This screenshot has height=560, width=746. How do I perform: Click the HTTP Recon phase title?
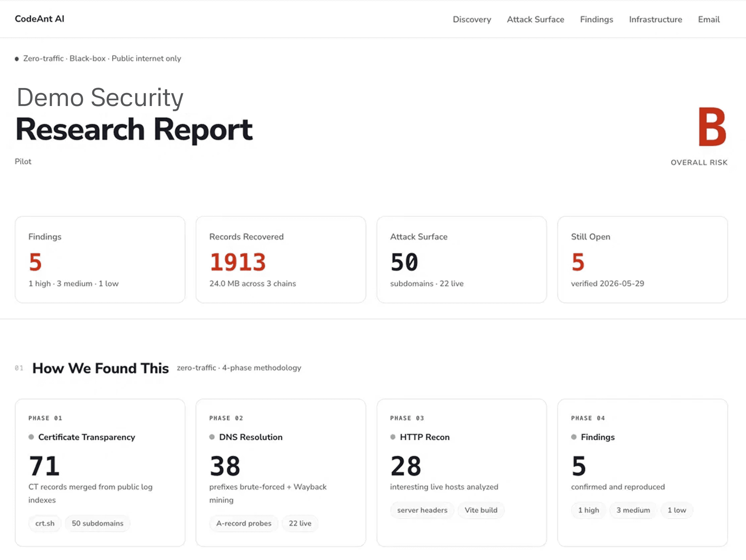click(x=425, y=437)
